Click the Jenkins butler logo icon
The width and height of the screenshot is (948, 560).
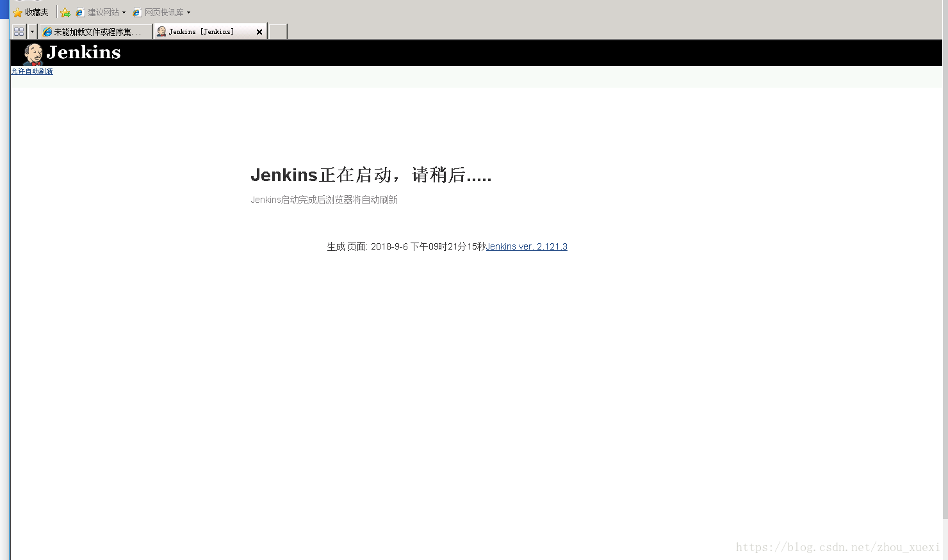[x=33, y=54]
